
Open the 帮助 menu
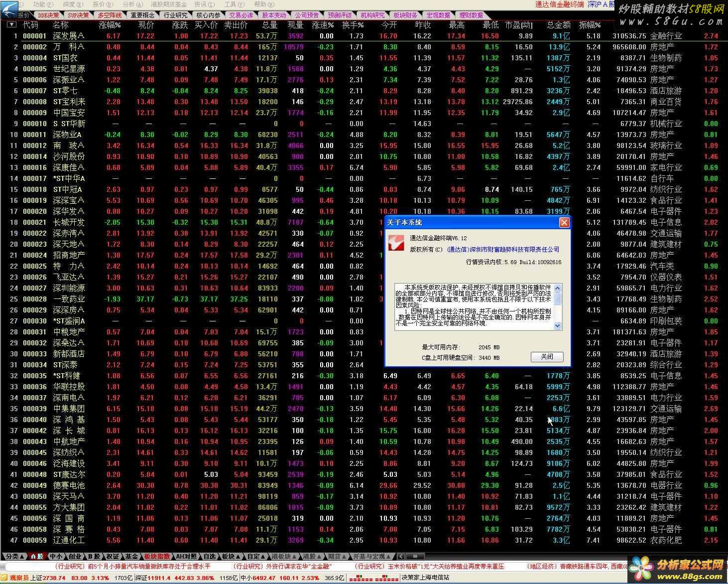(264, 4)
